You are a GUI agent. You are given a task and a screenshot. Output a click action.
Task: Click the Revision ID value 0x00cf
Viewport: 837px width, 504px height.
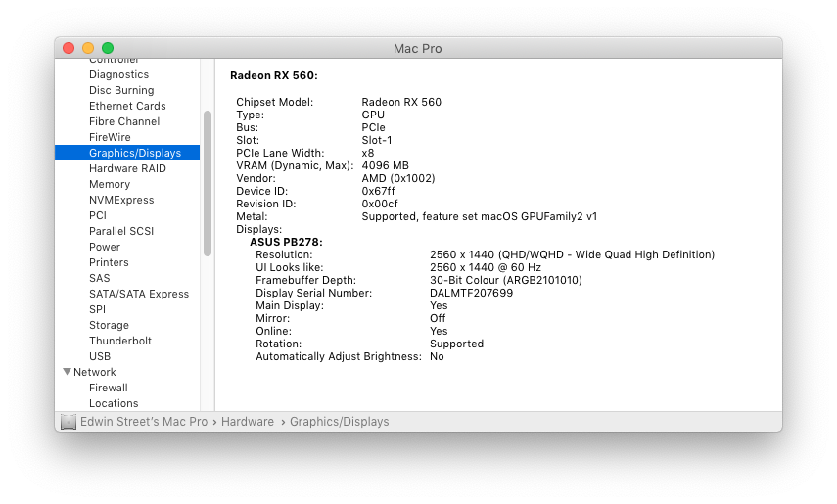click(x=380, y=204)
